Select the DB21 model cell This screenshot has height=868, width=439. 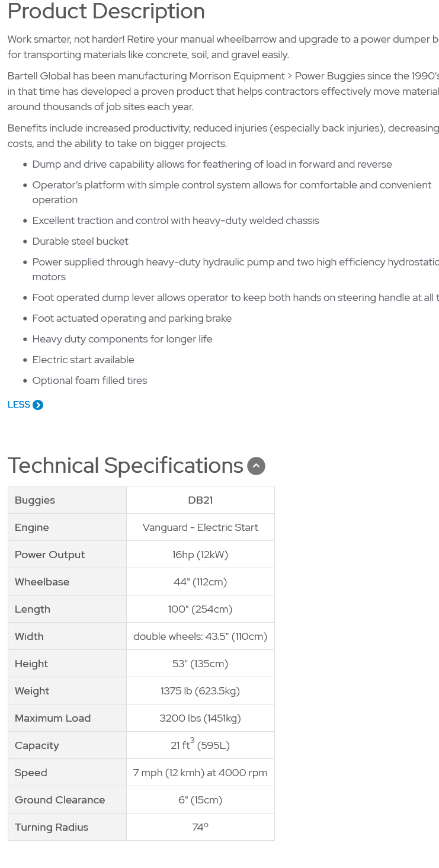coord(200,500)
